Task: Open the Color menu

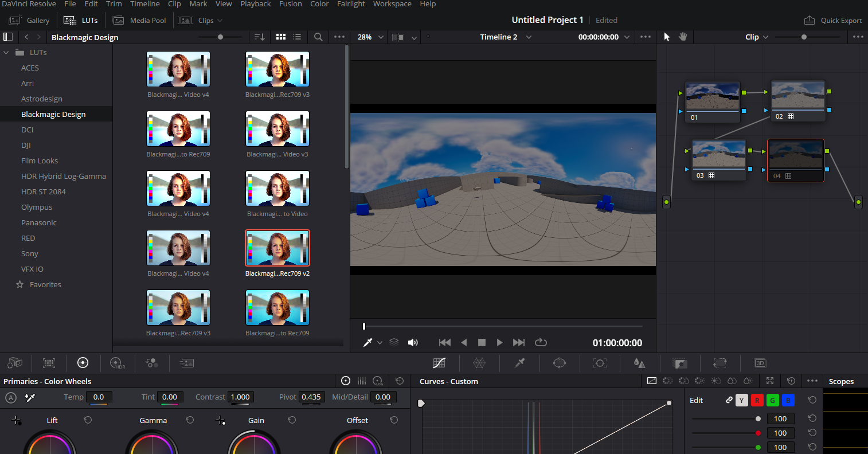Action: (x=319, y=4)
